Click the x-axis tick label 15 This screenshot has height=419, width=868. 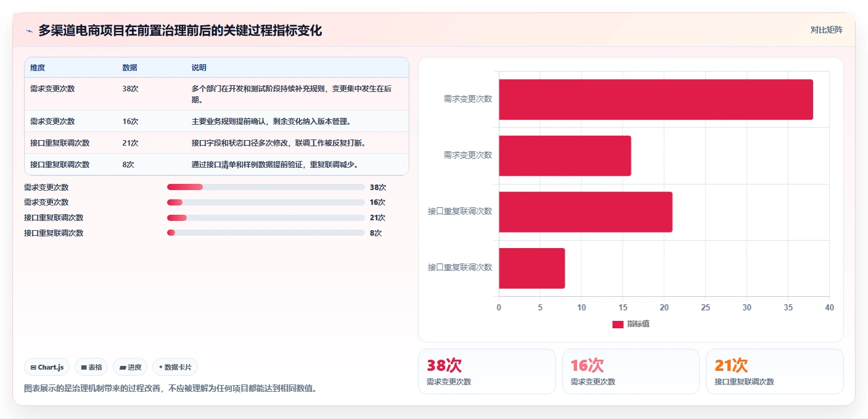[623, 307]
